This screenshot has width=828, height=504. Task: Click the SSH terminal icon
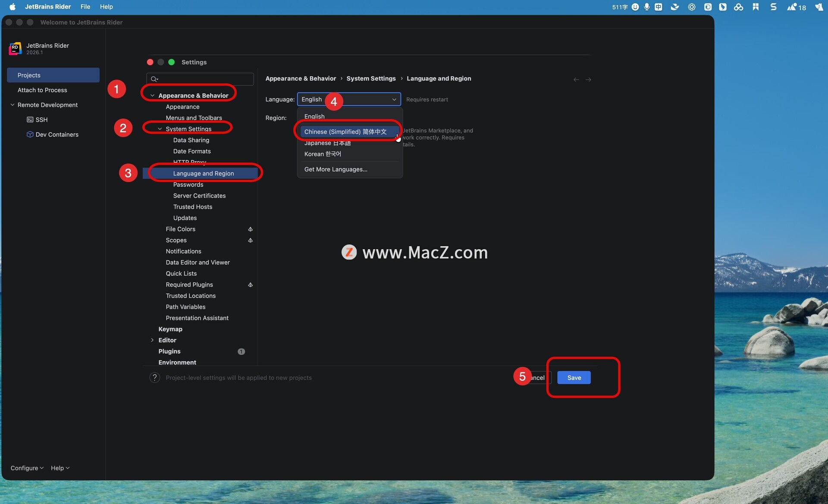click(x=30, y=119)
